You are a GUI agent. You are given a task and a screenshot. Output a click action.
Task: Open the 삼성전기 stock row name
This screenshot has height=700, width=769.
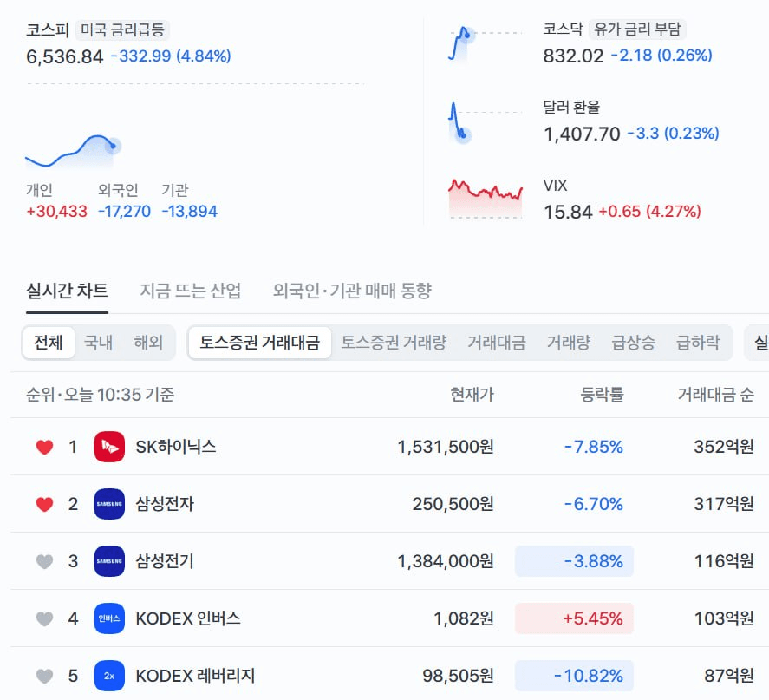165,561
